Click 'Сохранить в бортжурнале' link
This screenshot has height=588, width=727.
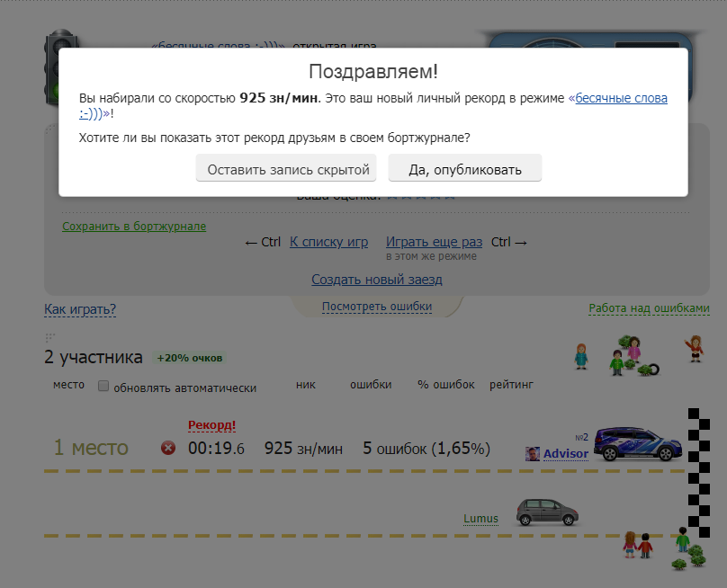tap(134, 226)
